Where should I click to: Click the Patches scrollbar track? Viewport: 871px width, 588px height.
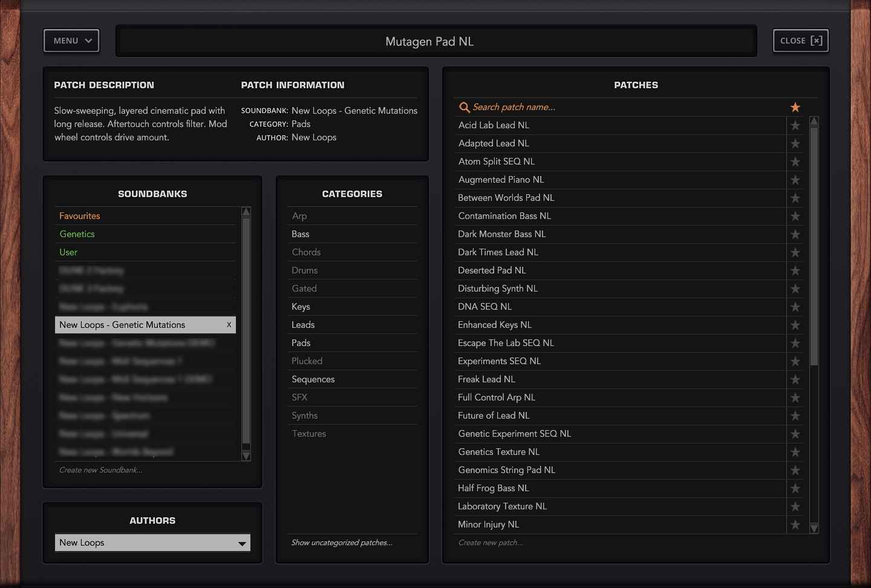(x=814, y=448)
